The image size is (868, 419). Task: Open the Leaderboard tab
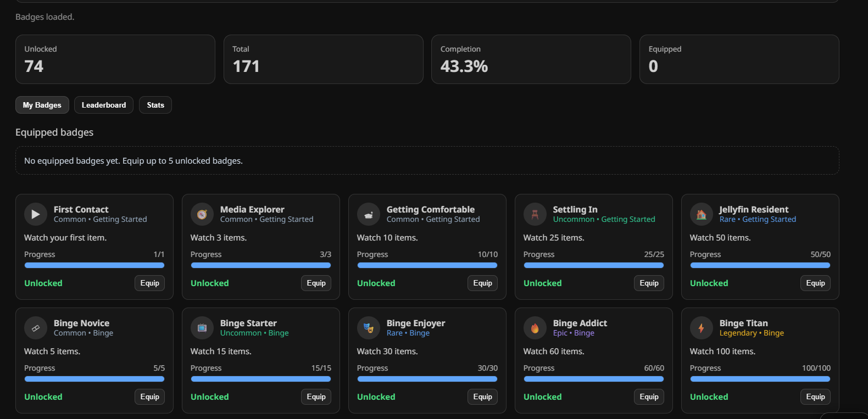click(104, 105)
